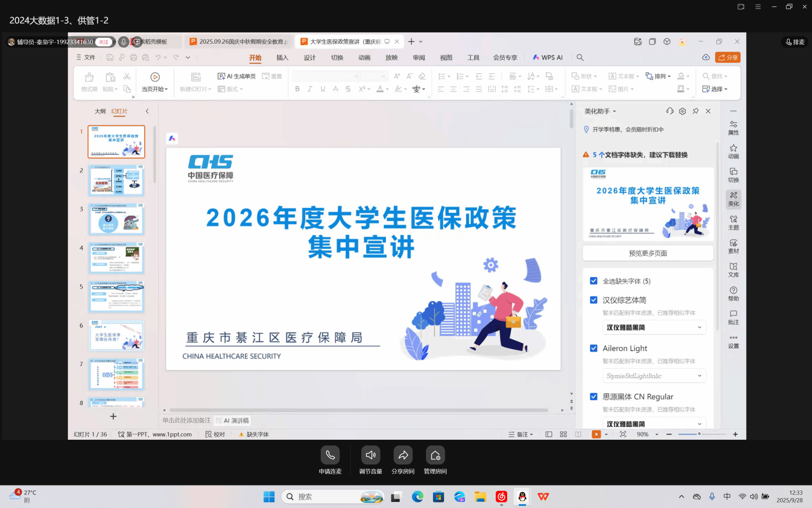Open settings gear in 美化助手 panel
The image size is (812, 508).
tap(682, 111)
